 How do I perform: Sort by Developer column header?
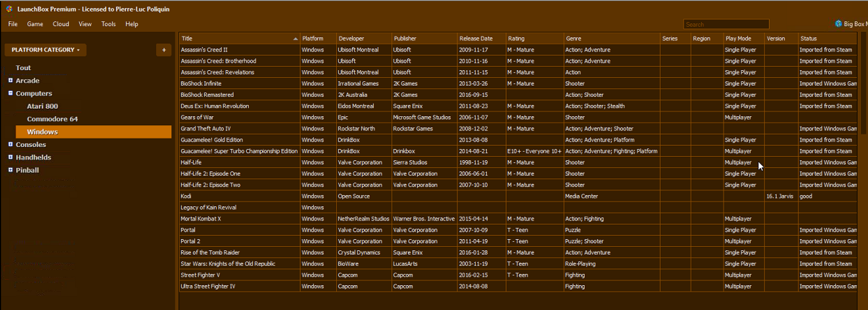click(364, 38)
